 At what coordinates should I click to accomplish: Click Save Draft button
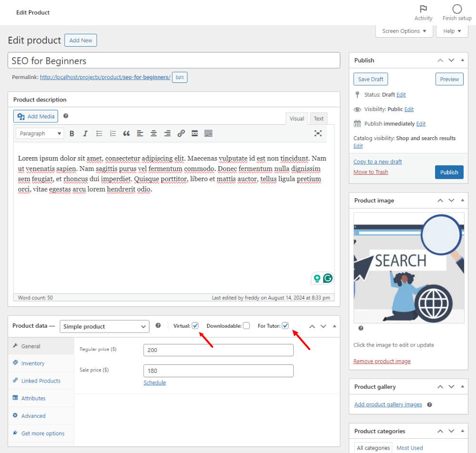370,79
